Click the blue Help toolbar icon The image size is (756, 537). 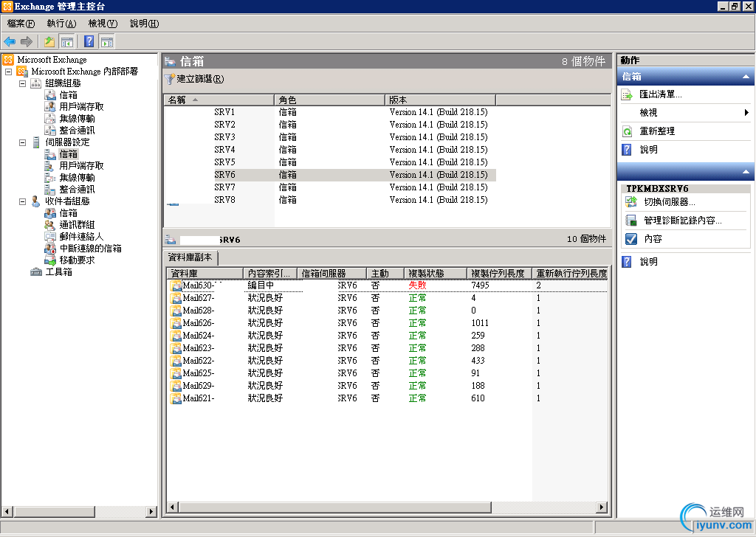pos(89,41)
